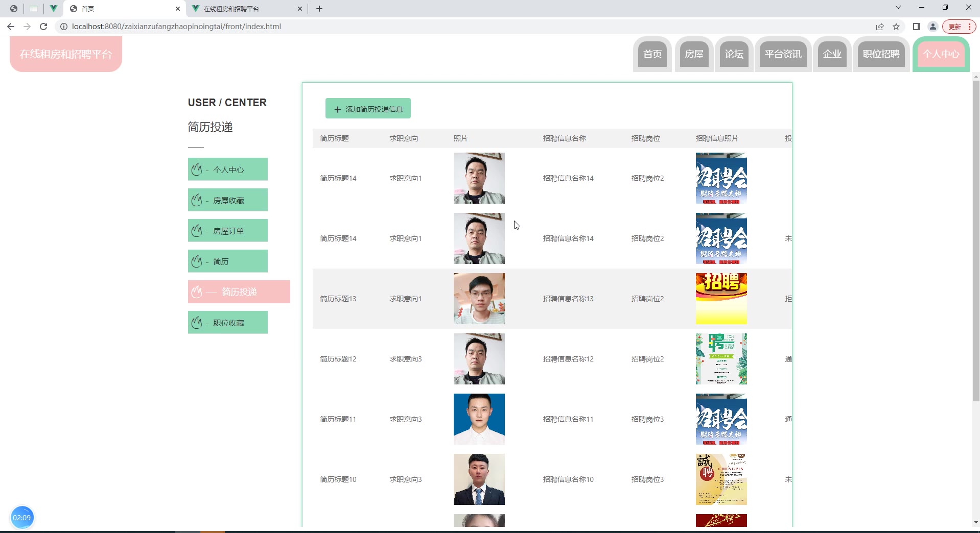Select 房屋订单 in the sidebar
The width and height of the screenshot is (980, 533).
[228, 230]
